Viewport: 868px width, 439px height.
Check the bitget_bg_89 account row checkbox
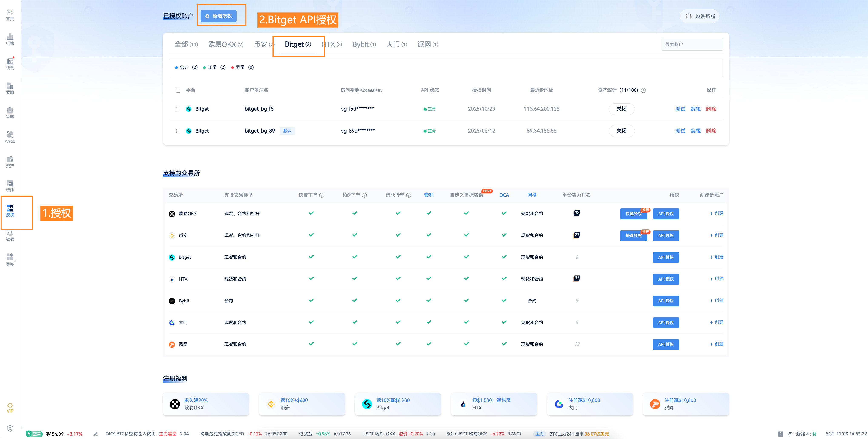point(178,131)
